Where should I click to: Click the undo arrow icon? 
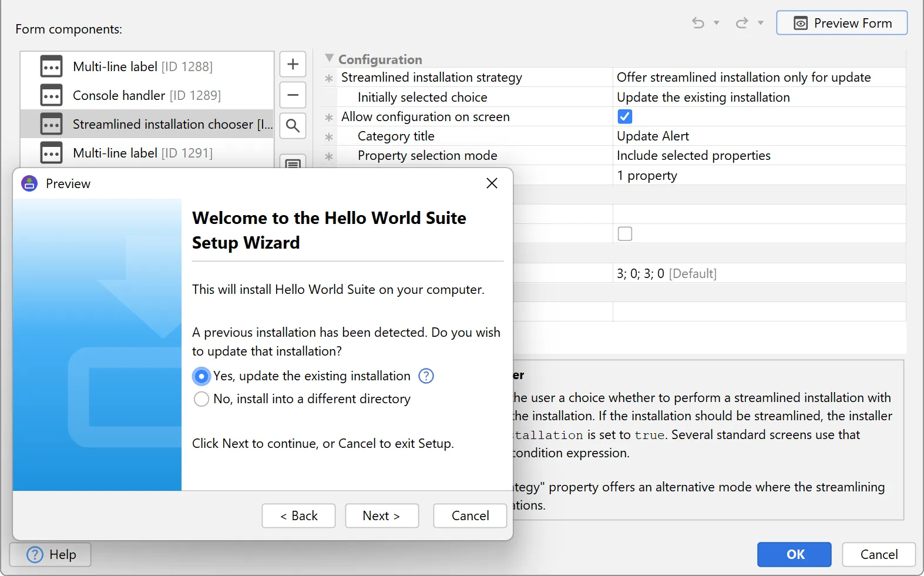698,23
